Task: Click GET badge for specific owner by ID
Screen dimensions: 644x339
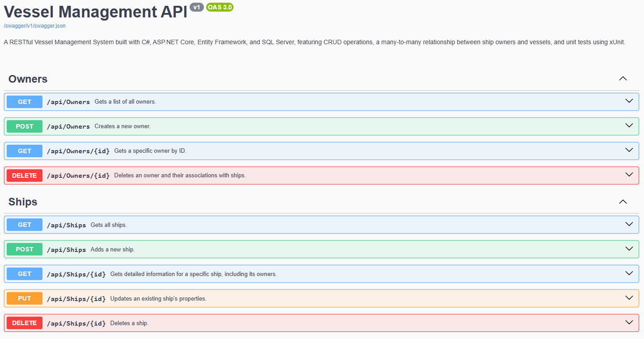Action: (25, 151)
